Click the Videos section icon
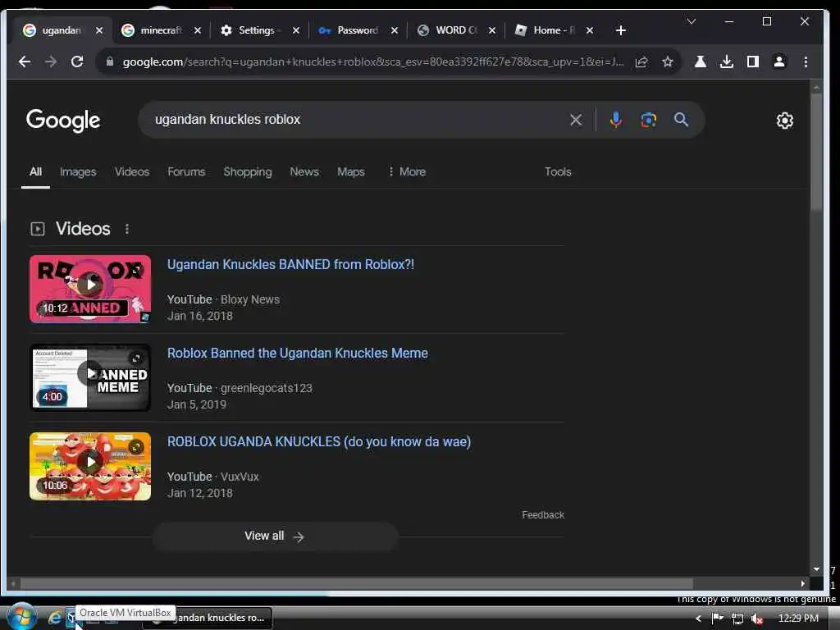Image resolution: width=840 pixels, height=630 pixels. point(38,230)
